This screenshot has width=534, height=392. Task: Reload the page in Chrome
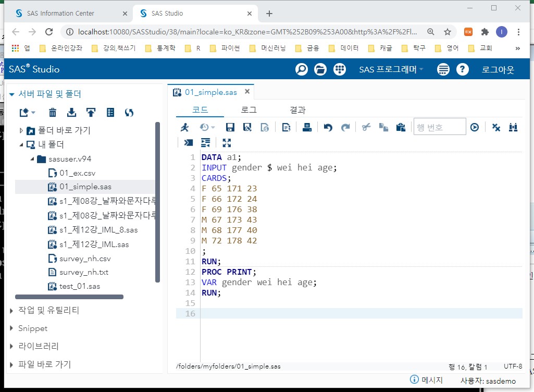pyautogui.click(x=49, y=32)
